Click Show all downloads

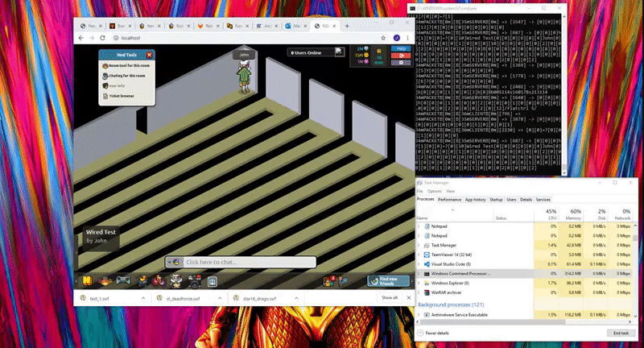tap(390, 298)
